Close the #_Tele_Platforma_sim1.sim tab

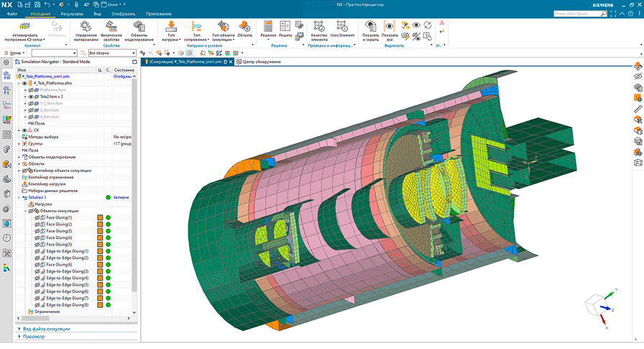click(x=231, y=62)
